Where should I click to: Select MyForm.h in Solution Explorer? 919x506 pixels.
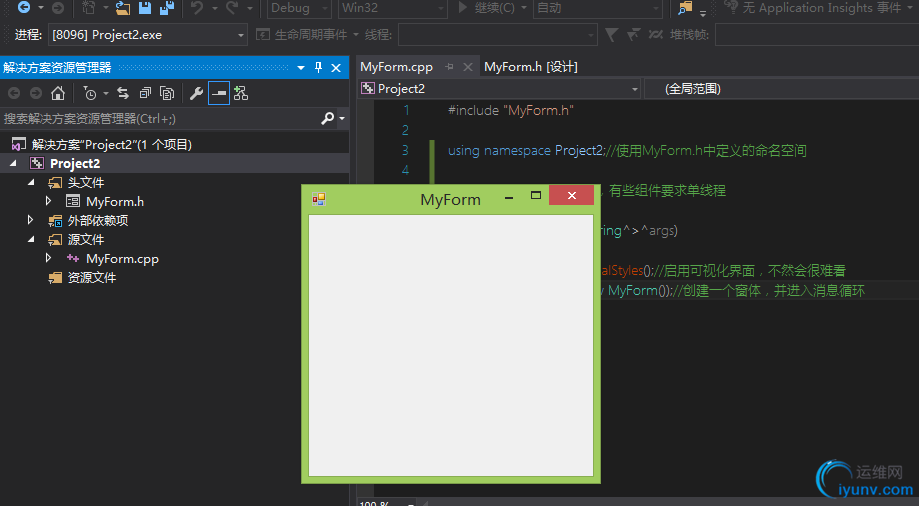pos(115,202)
